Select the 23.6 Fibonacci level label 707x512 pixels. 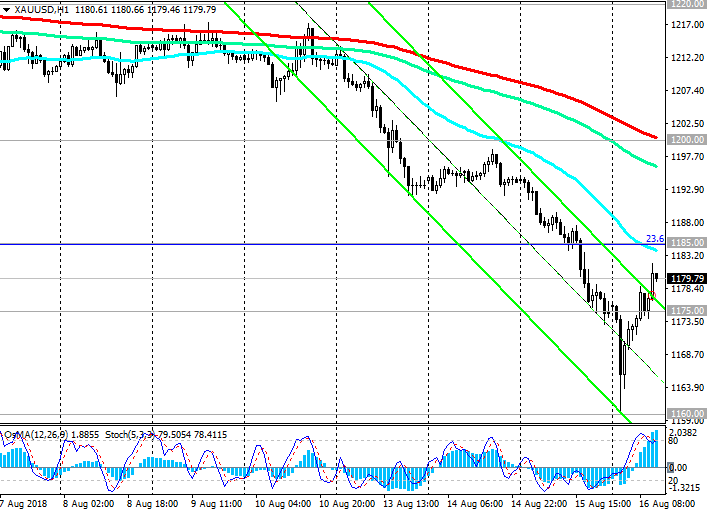pyautogui.click(x=655, y=239)
